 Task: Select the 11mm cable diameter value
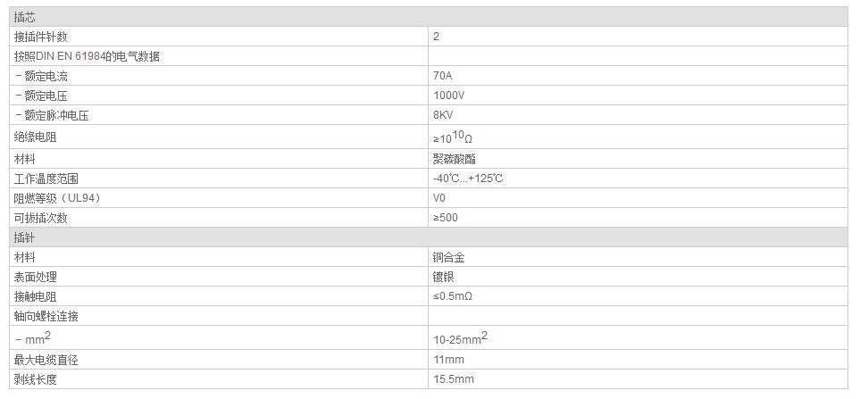(447, 360)
